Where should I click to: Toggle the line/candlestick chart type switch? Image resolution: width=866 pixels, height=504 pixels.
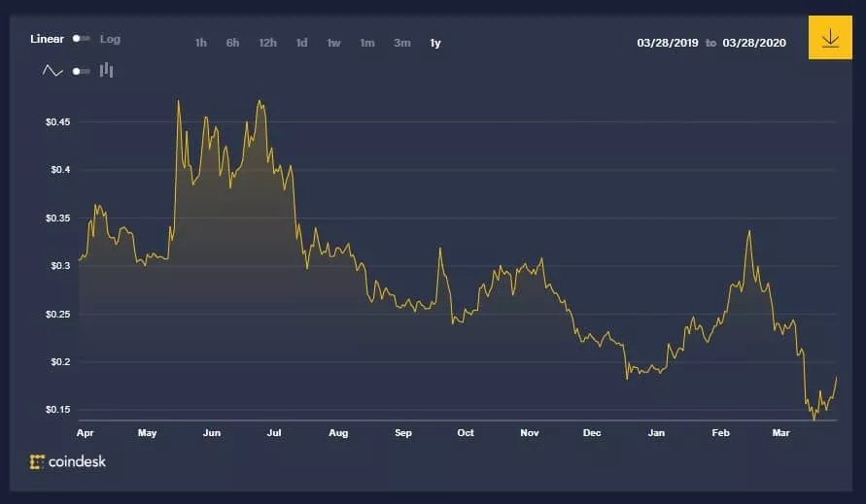click(82, 71)
